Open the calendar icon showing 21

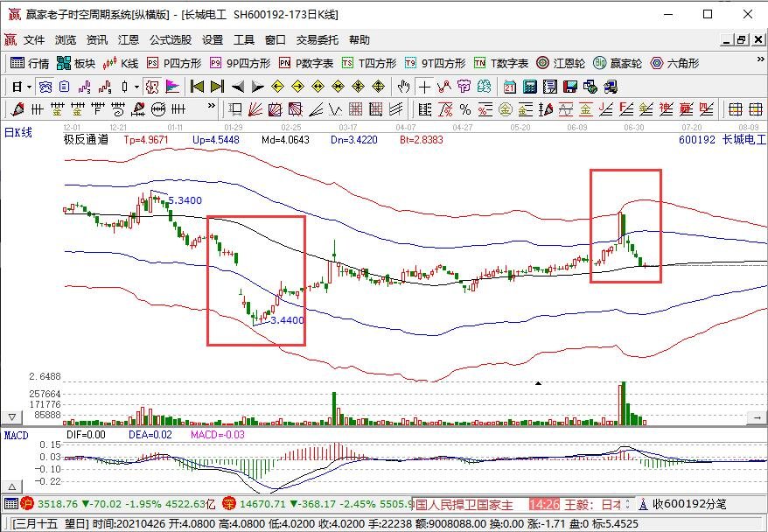509,87
